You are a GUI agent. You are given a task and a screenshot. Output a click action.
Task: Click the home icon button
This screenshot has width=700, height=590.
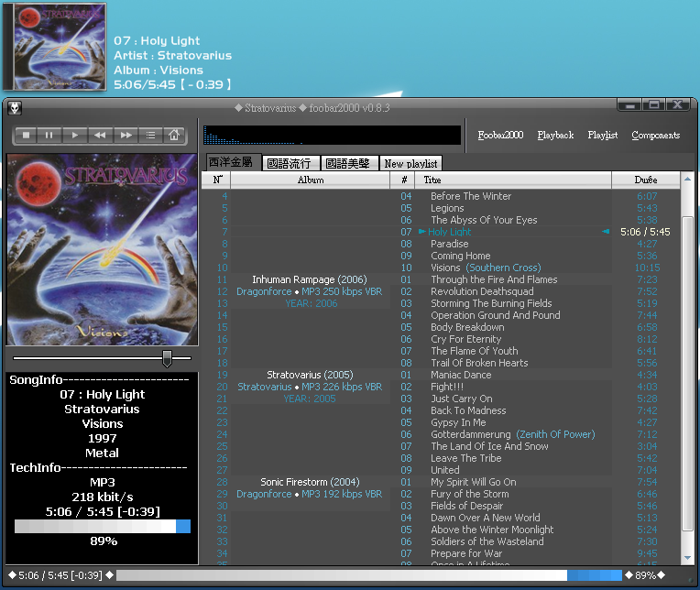pyautogui.click(x=174, y=135)
